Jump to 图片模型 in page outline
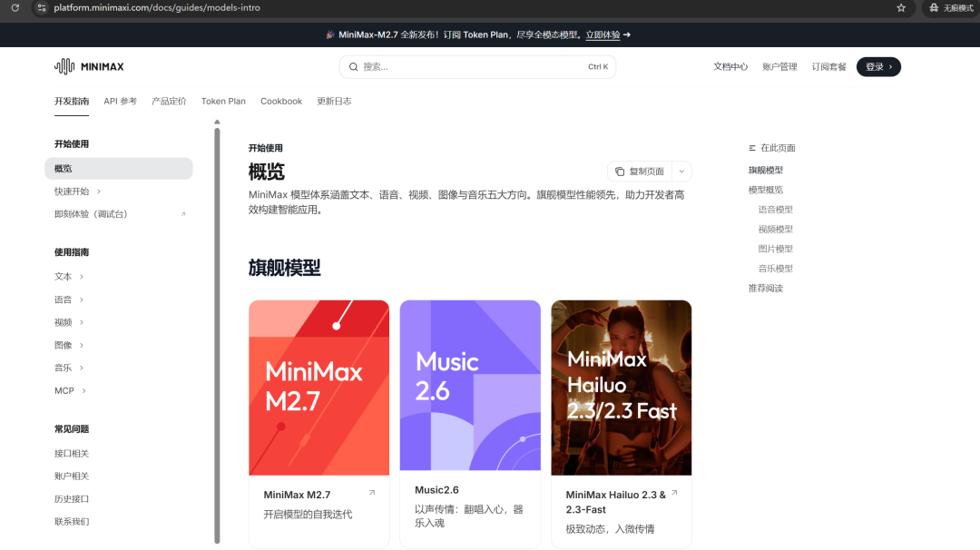This screenshot has width=980, height=550. (x=775, y=249)
